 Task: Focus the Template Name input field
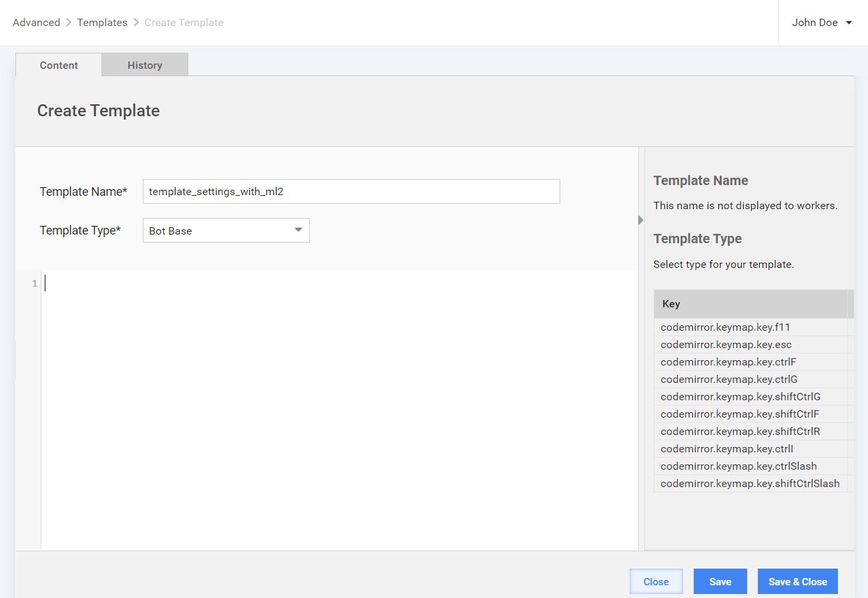(x=351, y=192)
